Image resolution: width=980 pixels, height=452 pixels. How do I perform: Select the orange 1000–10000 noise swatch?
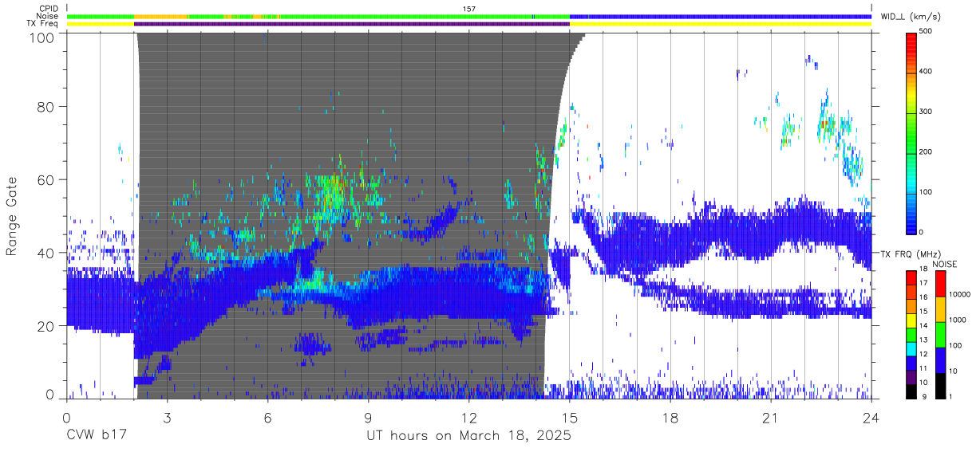point(941,309)
